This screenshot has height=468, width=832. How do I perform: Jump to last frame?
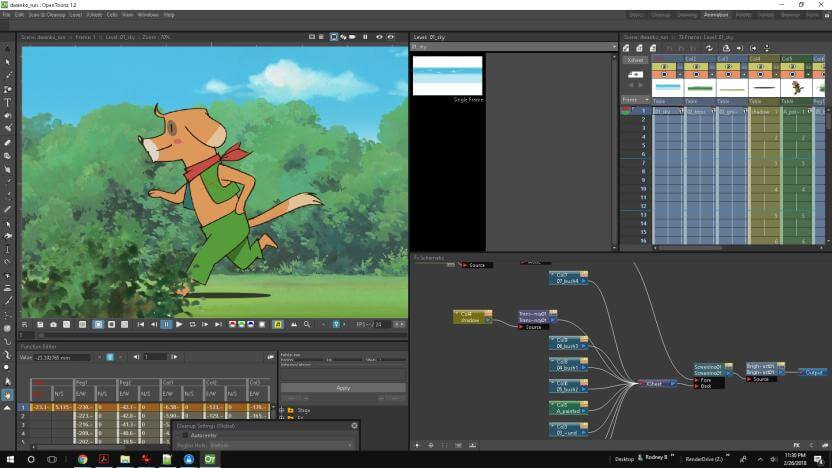pos(219,324)
